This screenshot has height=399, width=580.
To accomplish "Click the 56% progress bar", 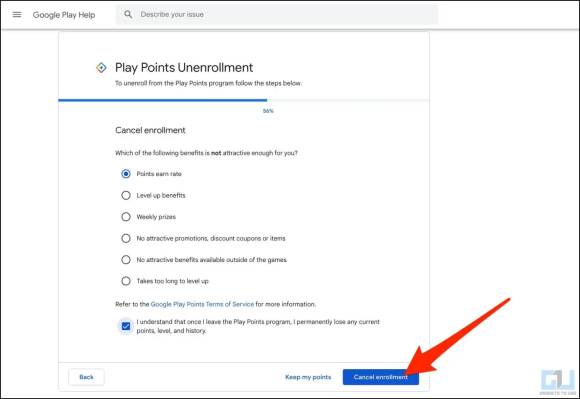I will pos(244,100).
